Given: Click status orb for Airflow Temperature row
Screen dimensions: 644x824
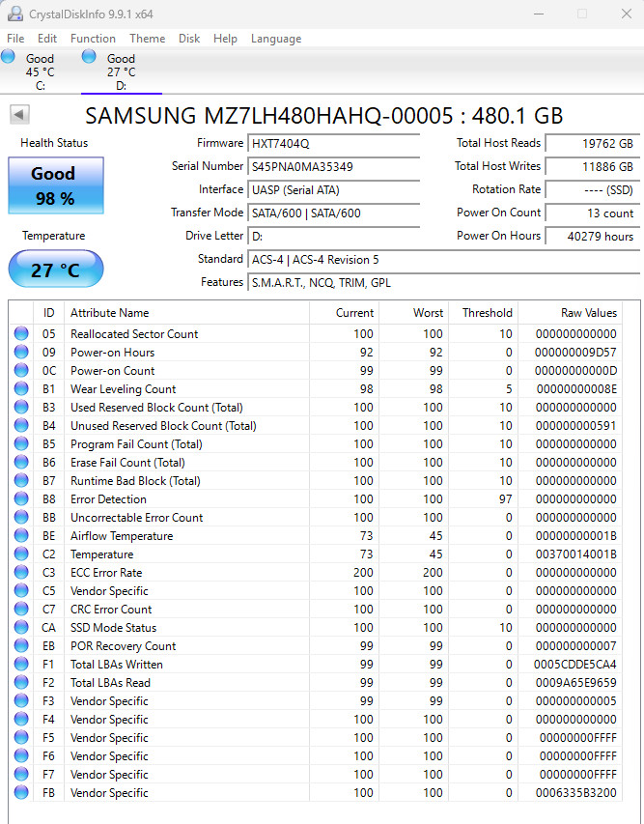Looking at the screenshot, I should coord(21,536).
